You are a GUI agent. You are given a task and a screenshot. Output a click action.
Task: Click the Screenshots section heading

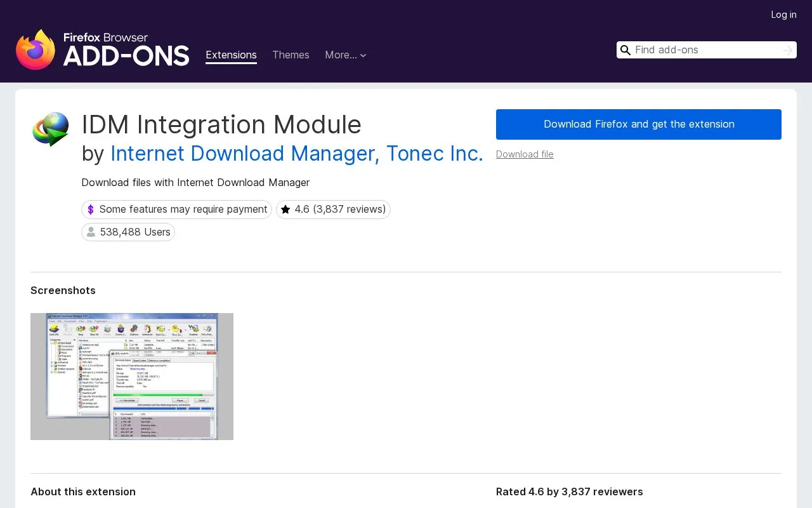click(63, 291)
